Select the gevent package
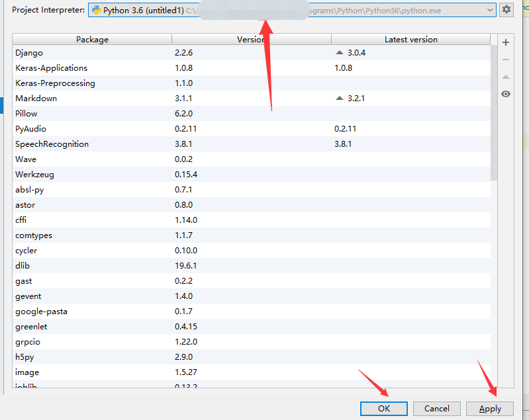Screen dimensions: 529x420 pyautogui.click(x=252, y=296)
